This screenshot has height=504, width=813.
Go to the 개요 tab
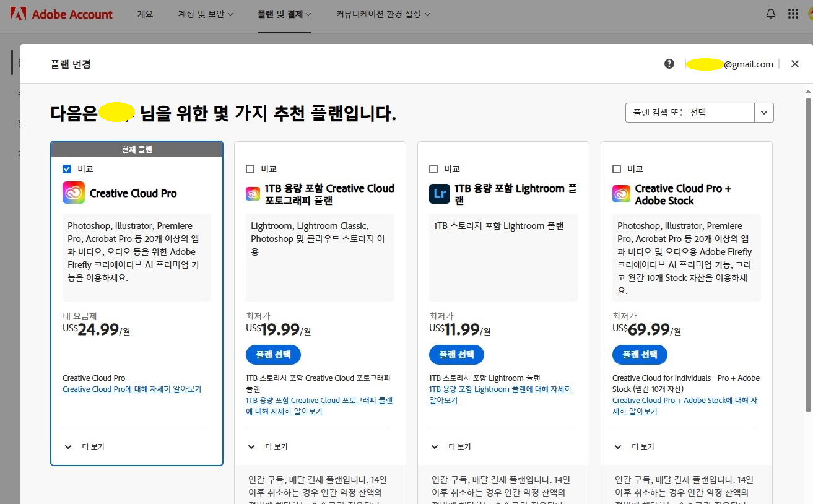coord(145,14)
